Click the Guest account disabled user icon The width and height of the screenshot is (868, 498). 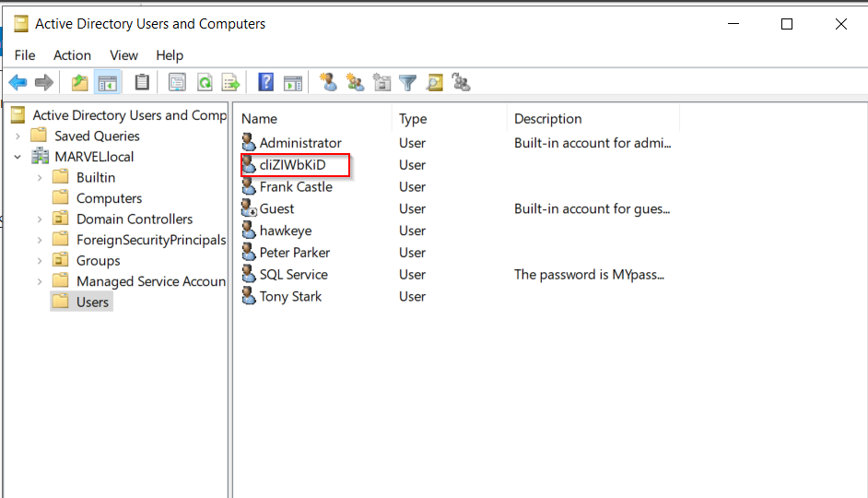pos(249,208)
